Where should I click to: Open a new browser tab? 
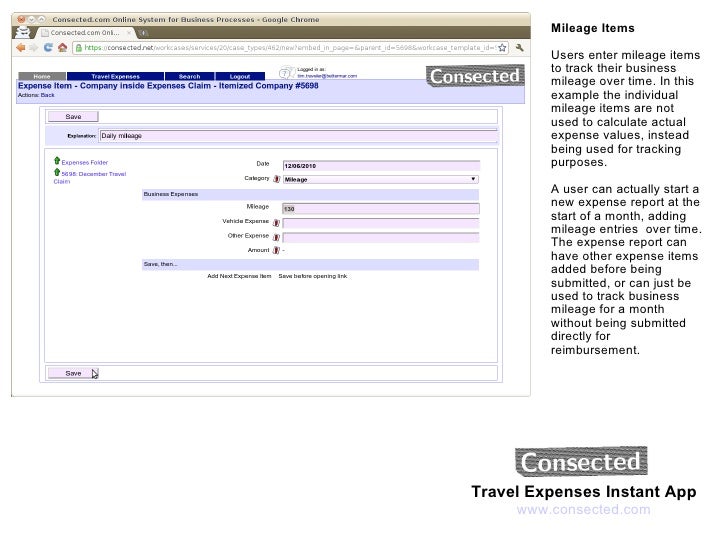[143, 33]
